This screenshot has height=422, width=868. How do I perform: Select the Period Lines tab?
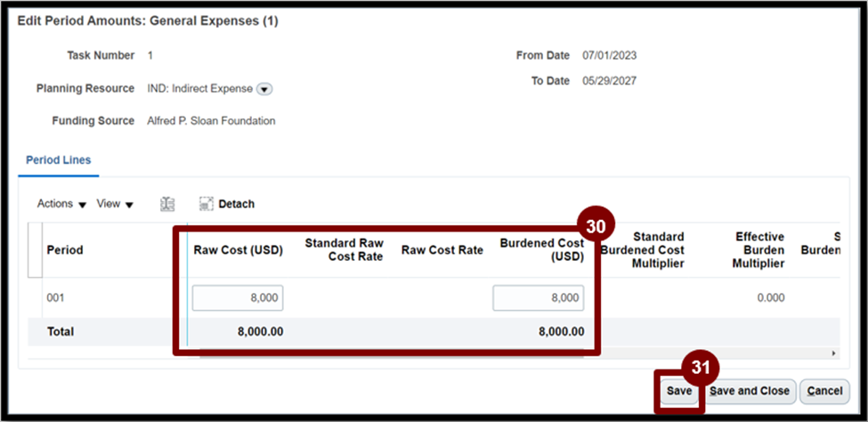tap(59, 160)
